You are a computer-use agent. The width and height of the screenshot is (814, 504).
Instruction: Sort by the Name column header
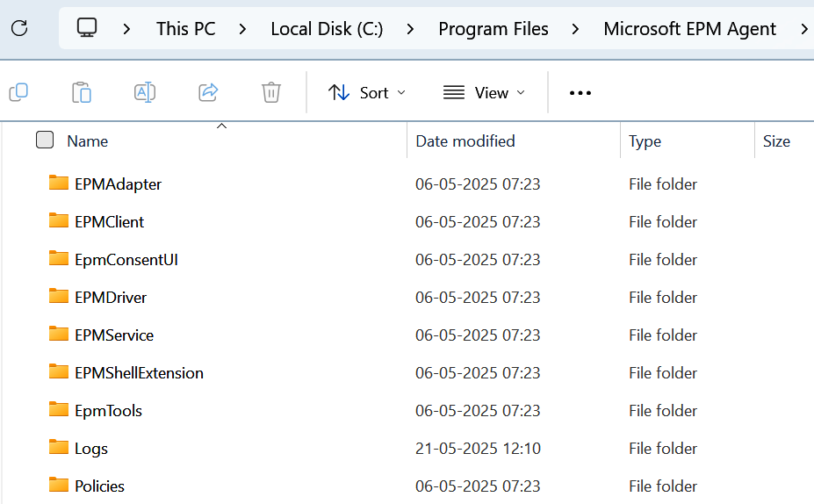tap(87, 141)
